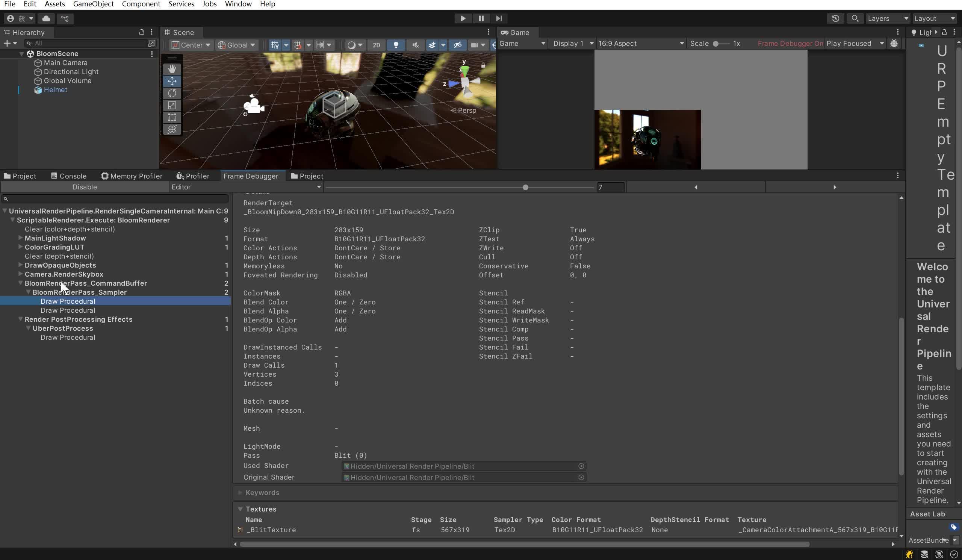Select the Hand view tool
Screen dimensions: 962x560
[172, 69]
